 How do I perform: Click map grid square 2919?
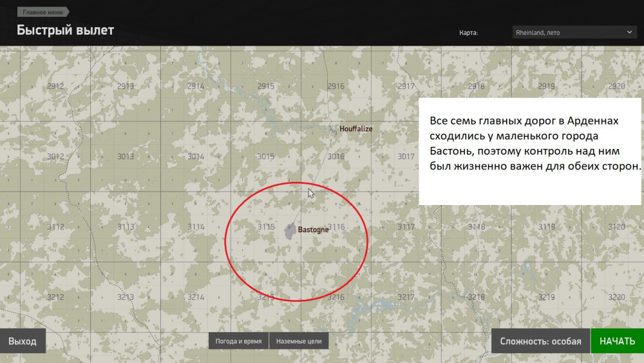[x=547, y=86]
